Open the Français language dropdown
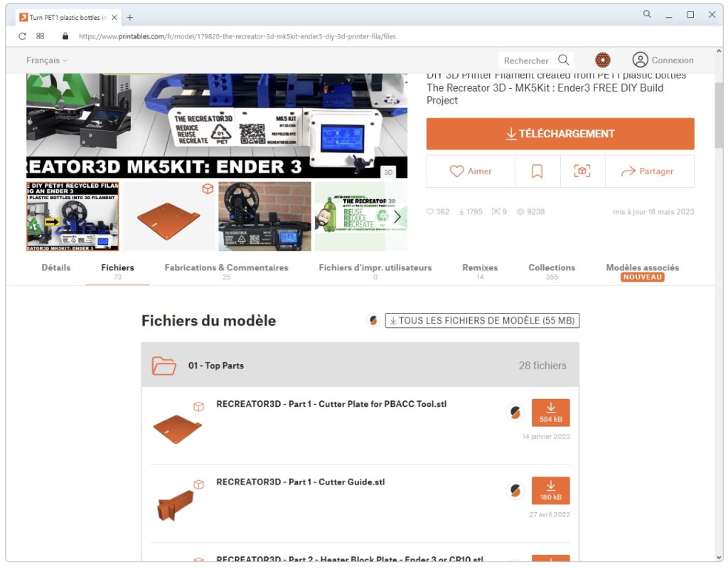Screen dimensions: 728x569 (x=46, y=60)
